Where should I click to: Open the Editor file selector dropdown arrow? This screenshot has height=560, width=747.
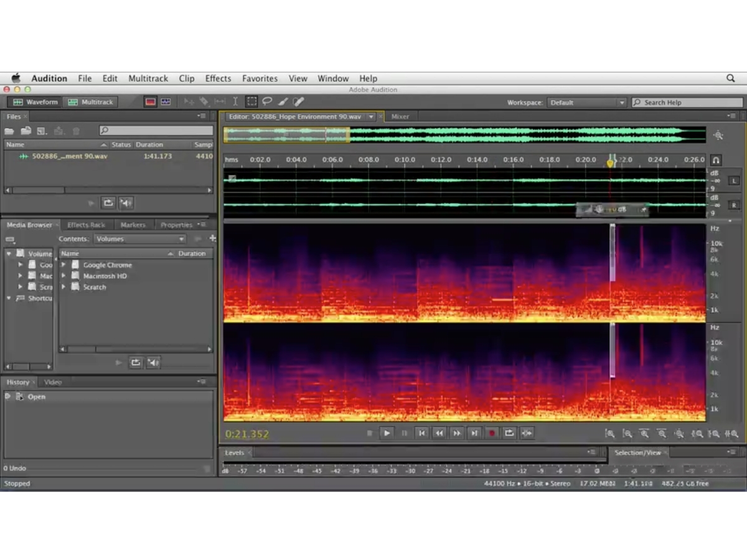[x=371, y=116]
